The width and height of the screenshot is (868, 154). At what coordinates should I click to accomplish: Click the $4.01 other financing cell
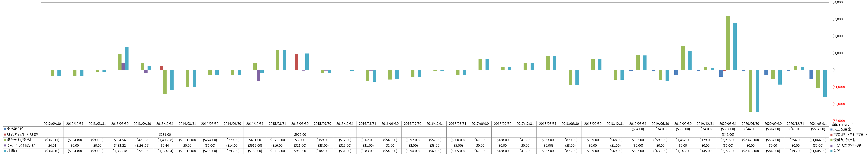pyautogui.click(x=52, y=146)
